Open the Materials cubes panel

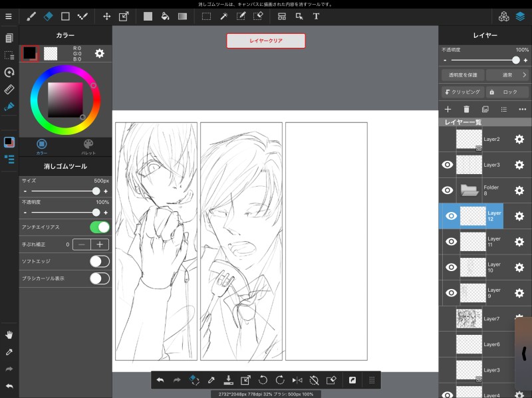coord(504,16)
